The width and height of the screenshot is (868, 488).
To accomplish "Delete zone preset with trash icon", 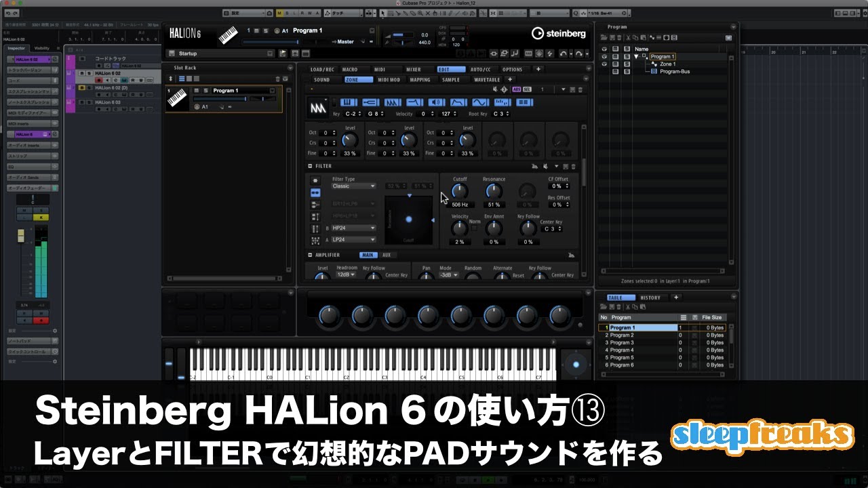I will click(580, 89).
